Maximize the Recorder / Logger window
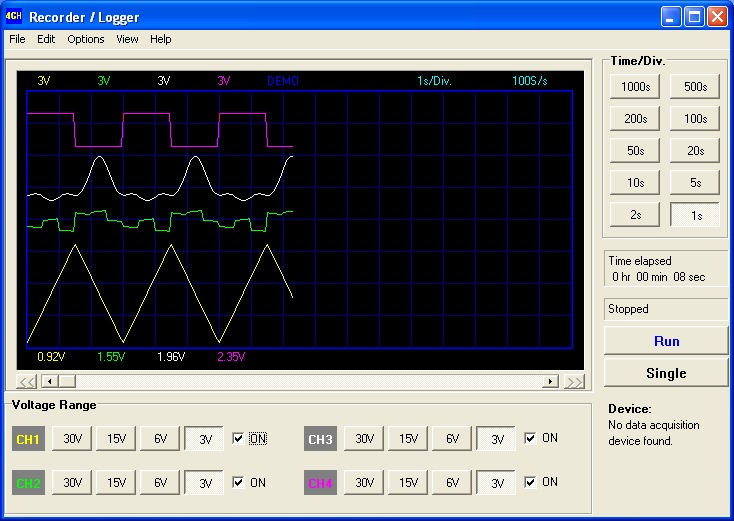Viewport: 734px width, 521px height. 694,17
